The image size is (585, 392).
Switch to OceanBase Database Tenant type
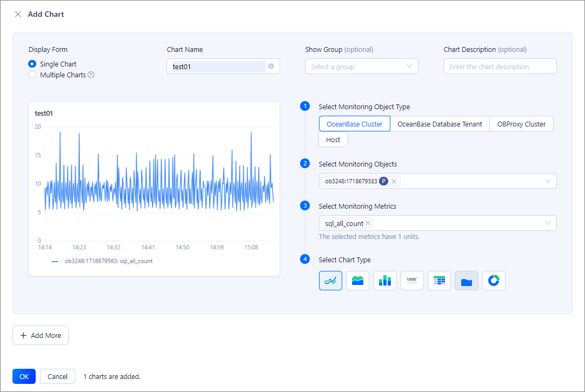click(440, 124)
